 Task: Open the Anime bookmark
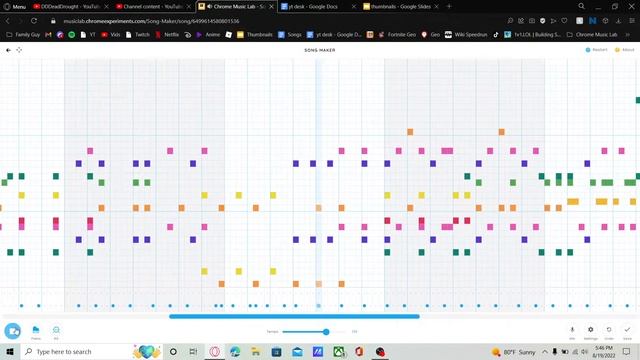coord(208,35)
